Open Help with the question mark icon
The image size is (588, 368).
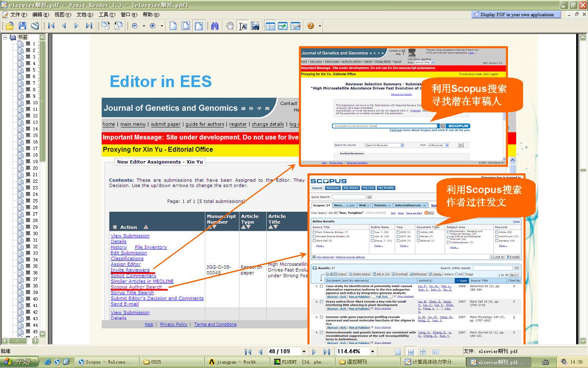pos(311,26)
